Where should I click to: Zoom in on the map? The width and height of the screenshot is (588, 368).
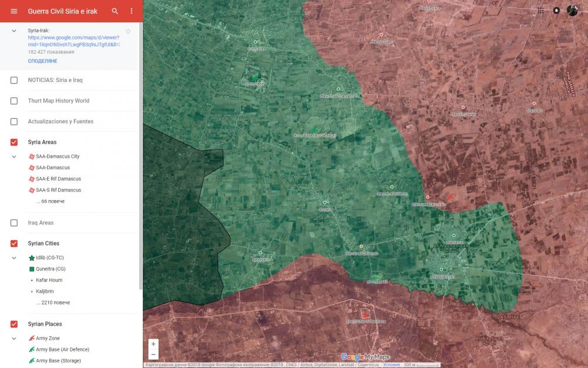point(153,344)
